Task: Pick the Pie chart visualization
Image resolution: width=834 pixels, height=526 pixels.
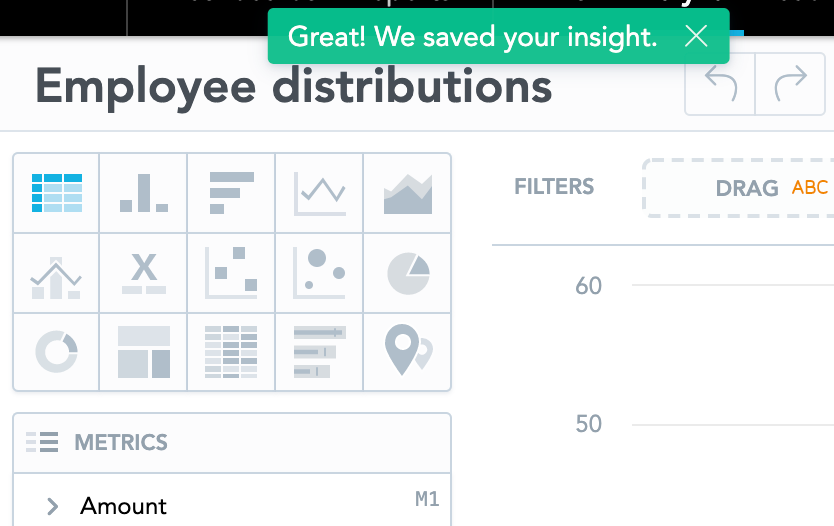Action: point(407,273)
